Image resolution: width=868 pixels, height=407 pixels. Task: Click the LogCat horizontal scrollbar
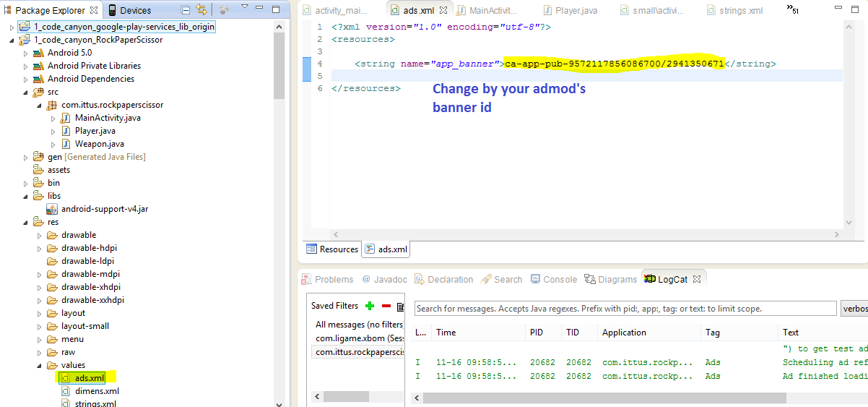tap(604, 398)
